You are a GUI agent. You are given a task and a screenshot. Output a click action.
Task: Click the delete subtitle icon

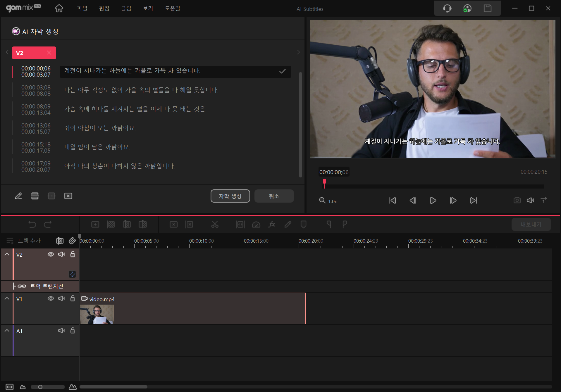coord(68,196)
